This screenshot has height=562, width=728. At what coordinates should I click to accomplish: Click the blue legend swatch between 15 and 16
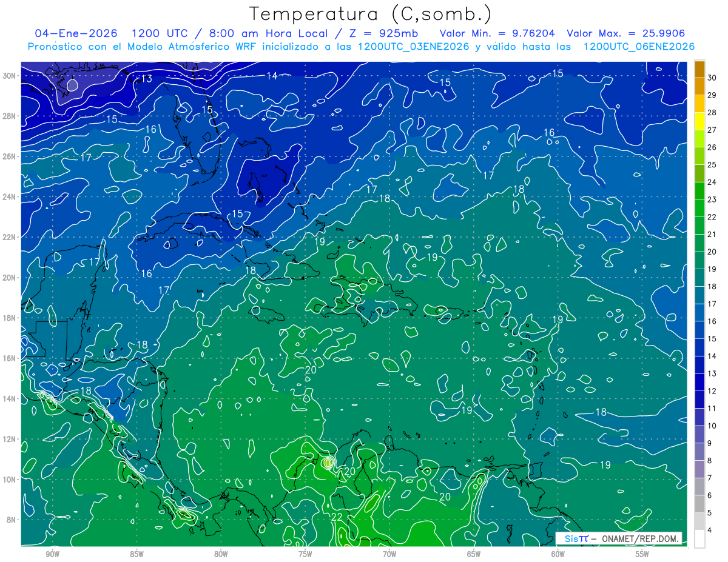pyautogui.click(x=699, y=330)
